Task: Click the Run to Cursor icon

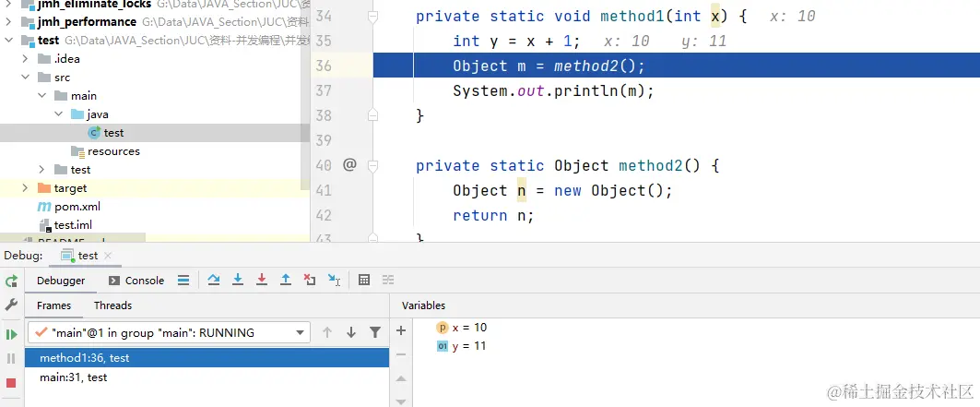Action: pyautogui.click(x=335, y=280)
